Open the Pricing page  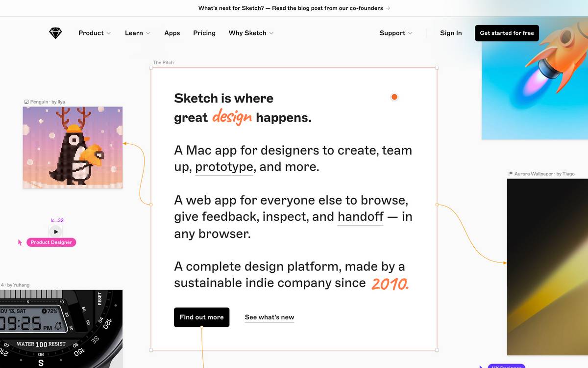pyautogui.click(x=204, y=33)
